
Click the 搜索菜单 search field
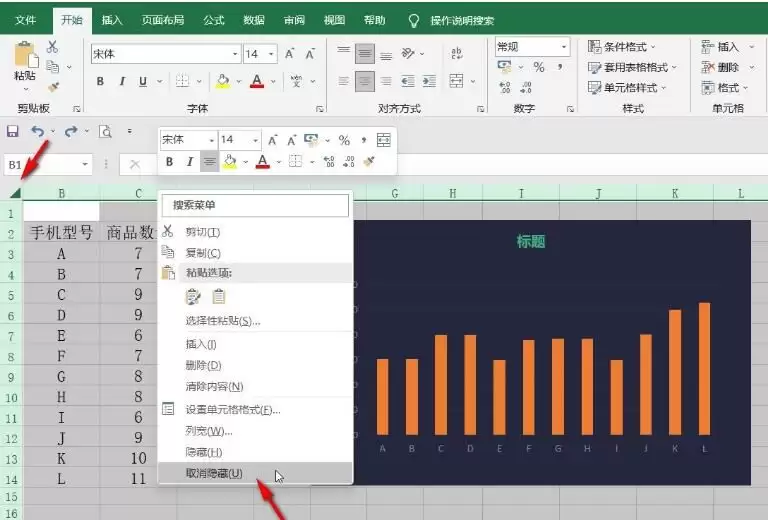pyautogui.click(x=255, y=205)
